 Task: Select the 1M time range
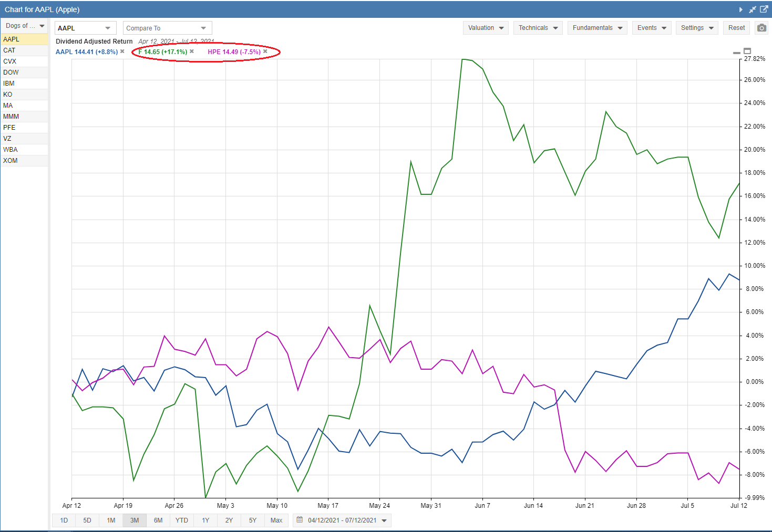[111, 520]
